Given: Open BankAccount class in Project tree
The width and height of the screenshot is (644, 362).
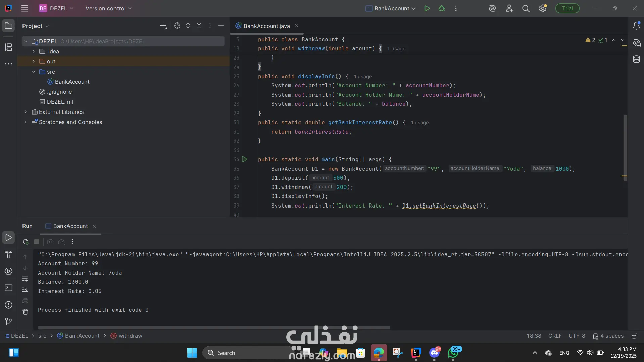Looking at the screenshot, I should 68,82.
